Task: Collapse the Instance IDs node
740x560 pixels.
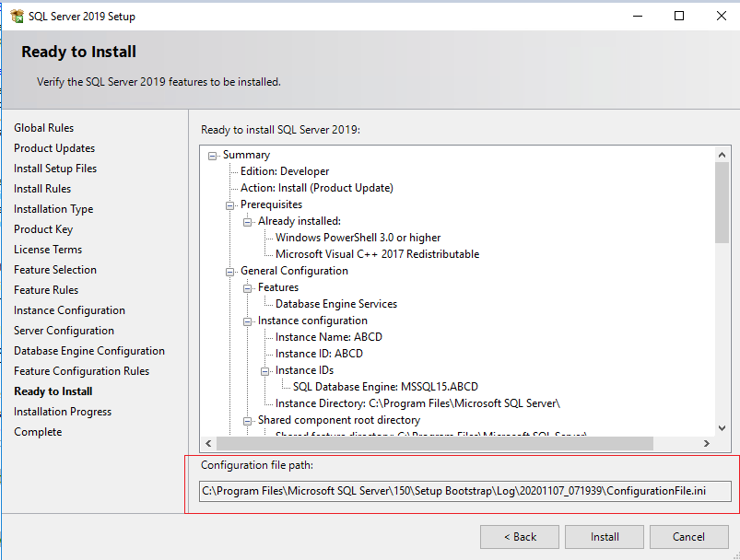Action: tap(267, 369)
